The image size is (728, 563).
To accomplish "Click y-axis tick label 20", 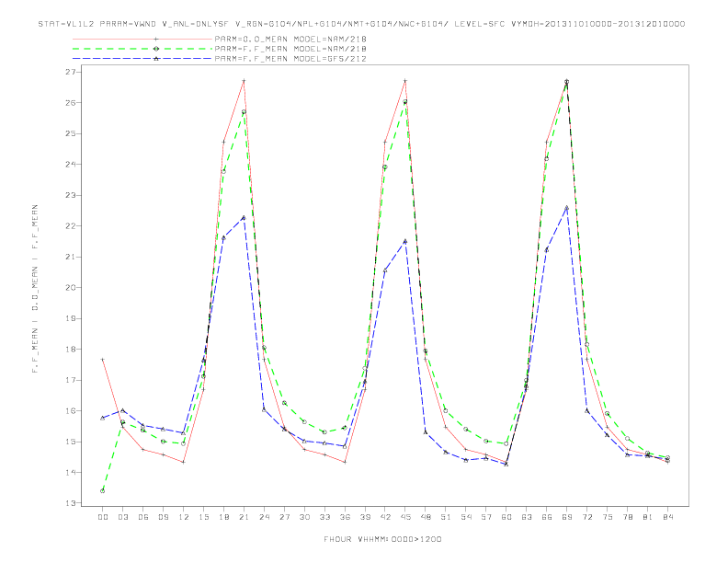I will click(71, 288).
